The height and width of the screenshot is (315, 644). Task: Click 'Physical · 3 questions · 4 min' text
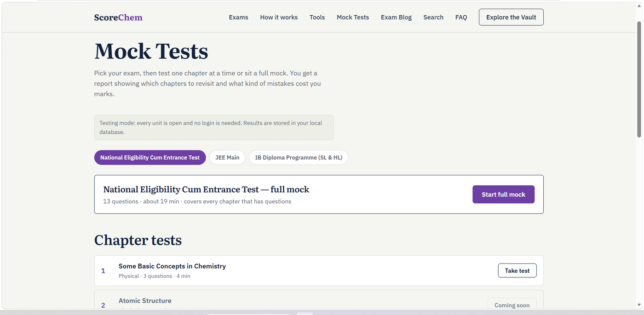click(x=154, y=276)
